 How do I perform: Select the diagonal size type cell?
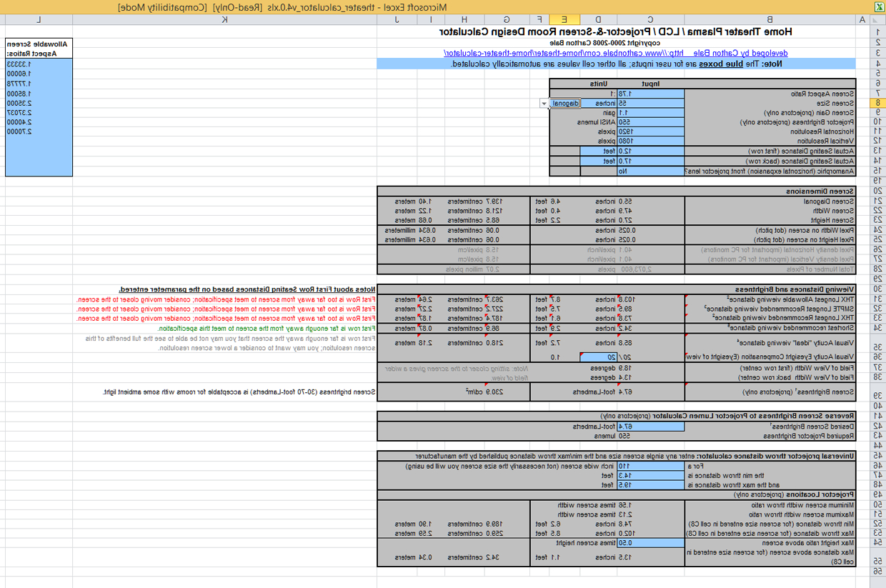[564, 104]
